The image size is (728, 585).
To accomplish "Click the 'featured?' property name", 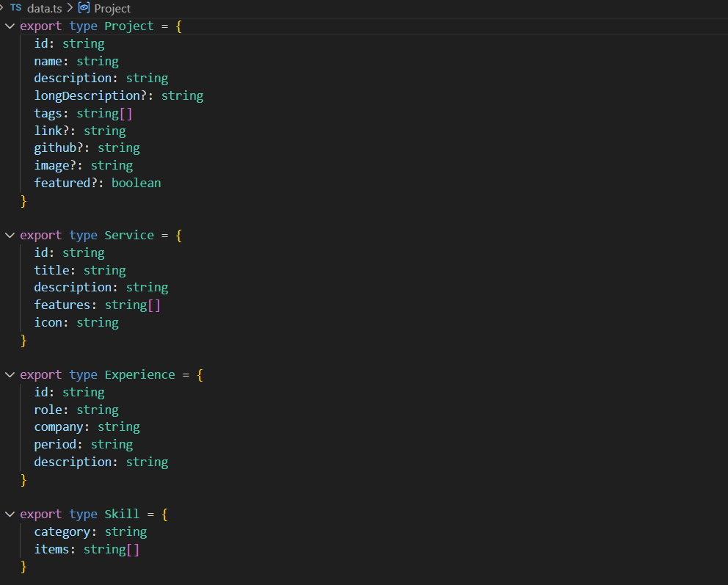I will tap(65, 183).
